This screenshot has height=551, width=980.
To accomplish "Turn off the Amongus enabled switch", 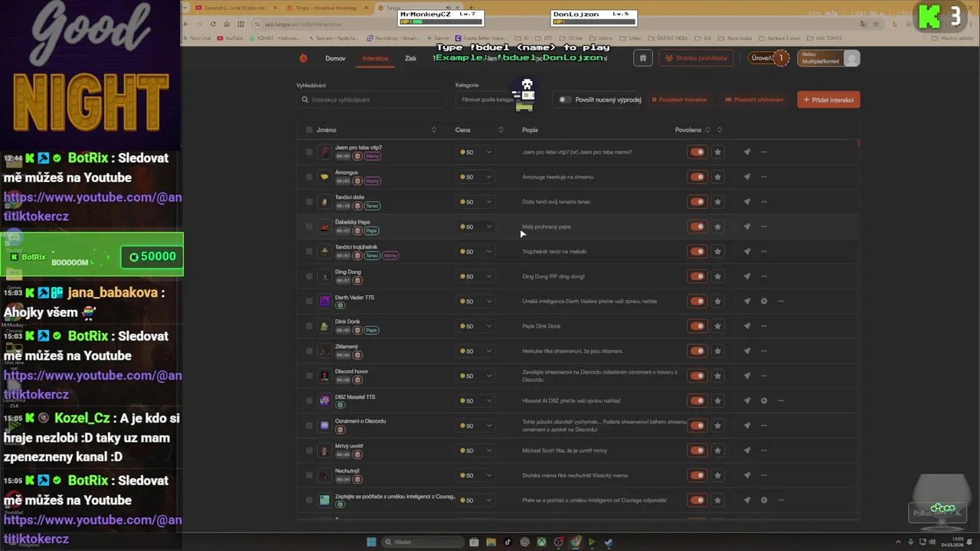I will click(x=697, y=177).
